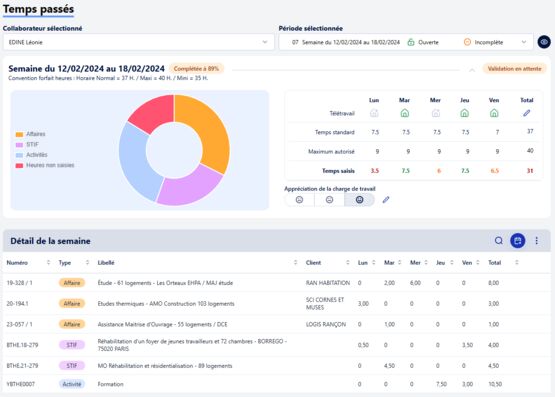Sort table by Client column

[348, 263]
